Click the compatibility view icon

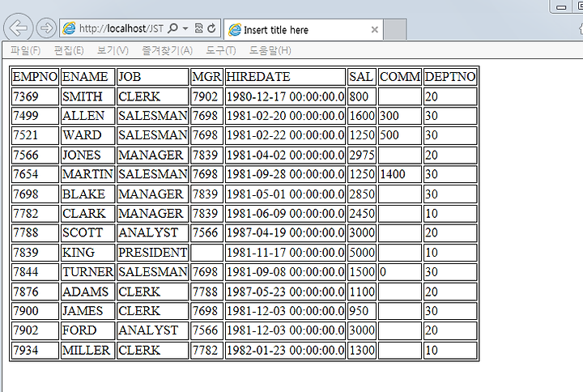(199, 28)
